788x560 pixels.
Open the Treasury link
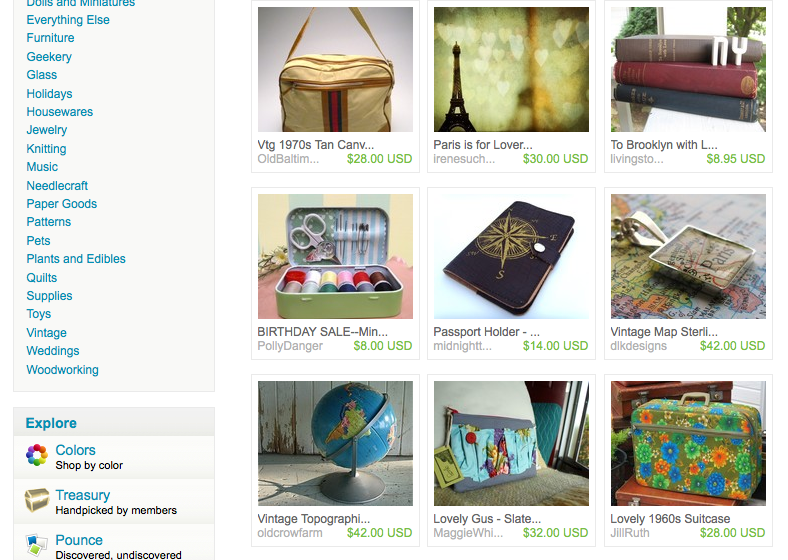coord(82,495)
